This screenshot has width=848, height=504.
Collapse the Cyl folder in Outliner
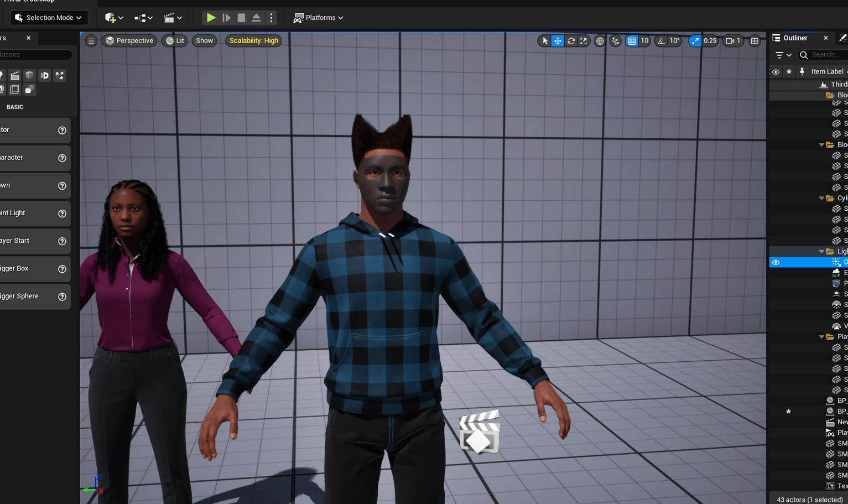coord(821,198)
